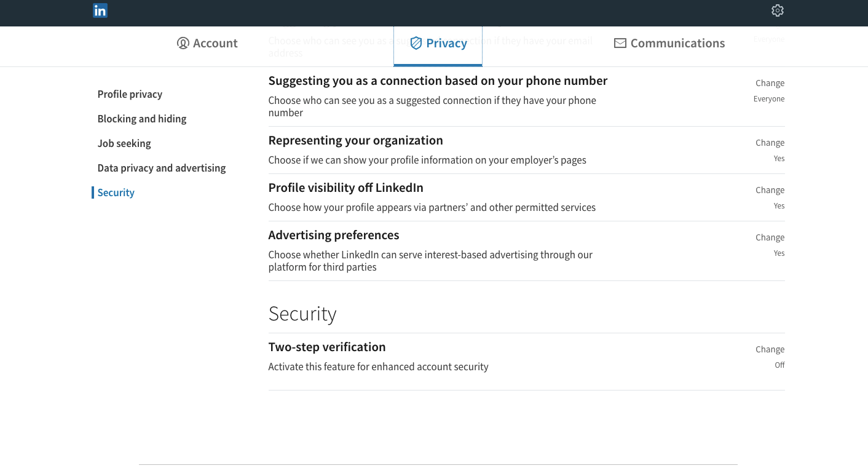Jump to Job seeking section
Viewport: 868px width, 468px height.
pyautogui.click(x=124, y=143)
